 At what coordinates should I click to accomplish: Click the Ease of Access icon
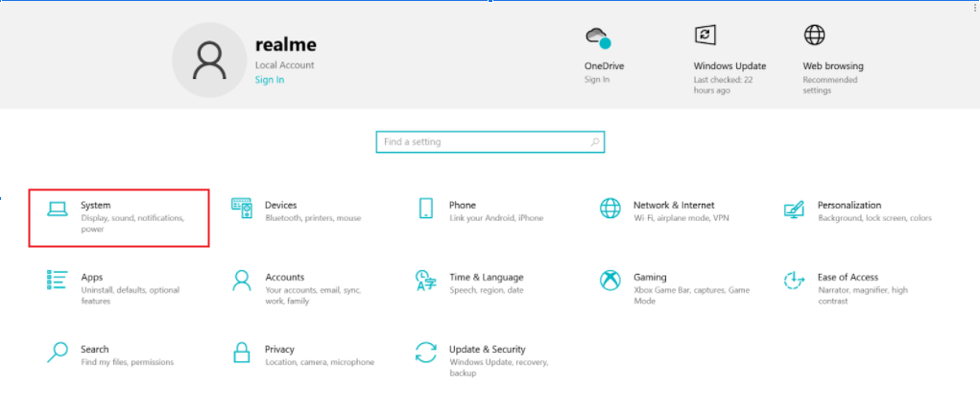pyautogui.click(x=794, y=280)
